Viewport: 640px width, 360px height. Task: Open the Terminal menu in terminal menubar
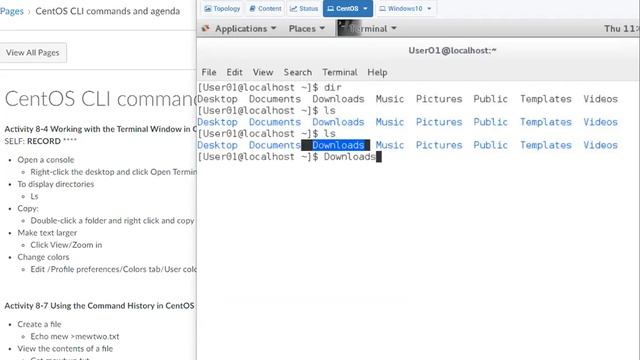(340, 72)
